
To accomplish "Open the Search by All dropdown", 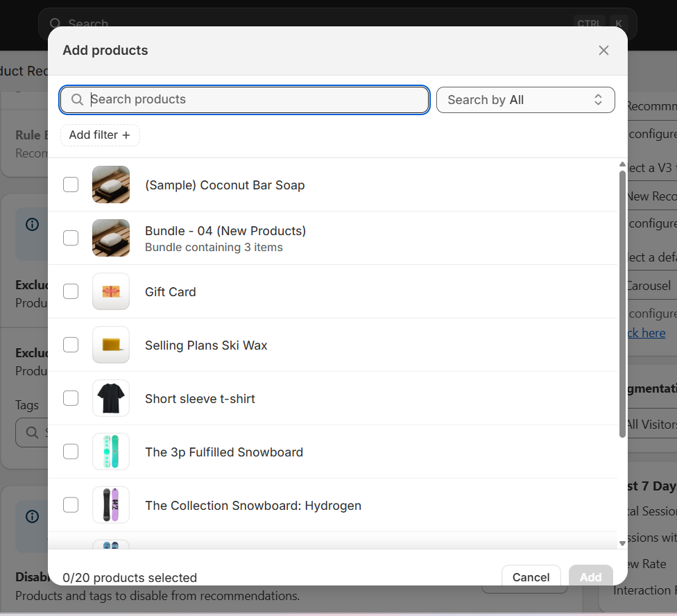I will [525, 100].
